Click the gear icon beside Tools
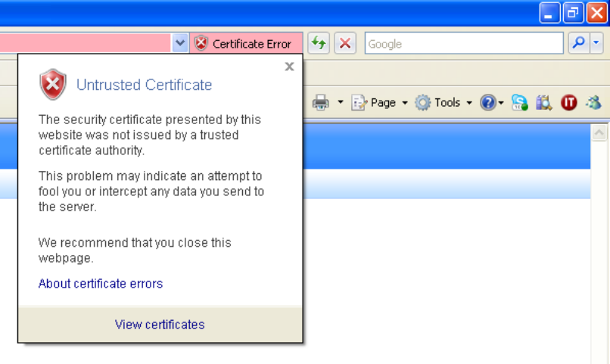This screenshot has width=610, height=364. [423, 103]
